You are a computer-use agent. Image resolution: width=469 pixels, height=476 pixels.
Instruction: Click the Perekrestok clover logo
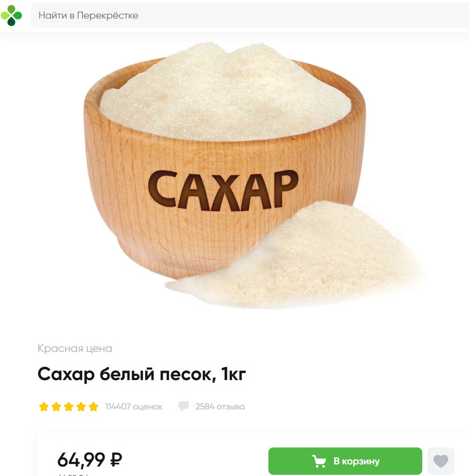[11, 15]
